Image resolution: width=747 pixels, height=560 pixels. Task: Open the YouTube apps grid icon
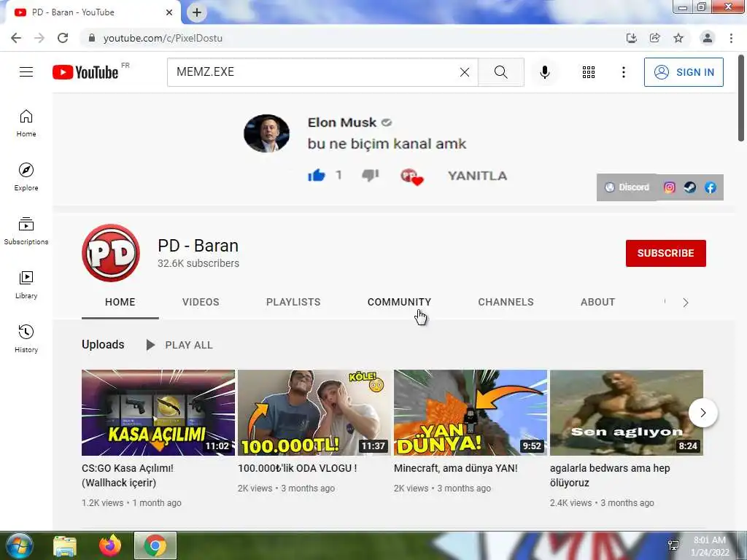click(589, 72)
